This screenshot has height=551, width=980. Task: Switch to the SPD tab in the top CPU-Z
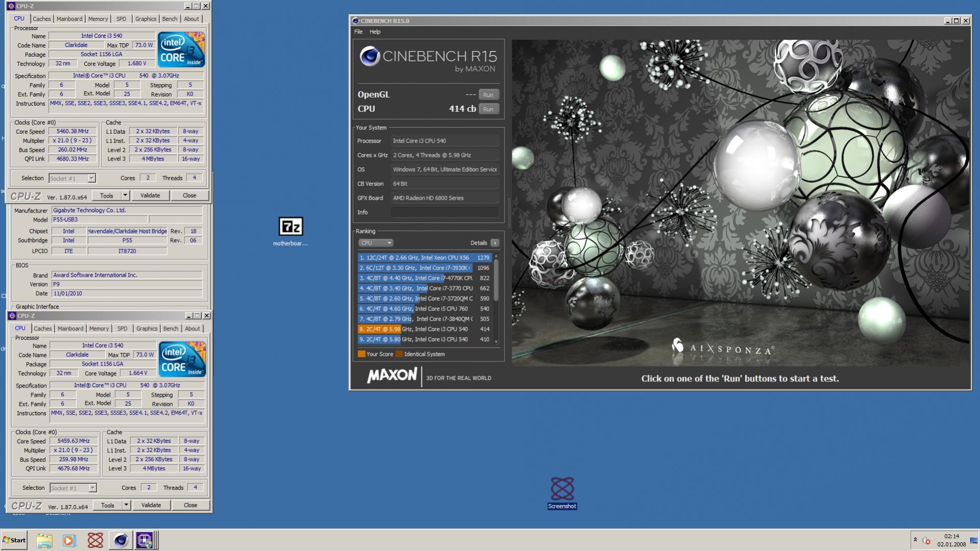click(121, 19)
